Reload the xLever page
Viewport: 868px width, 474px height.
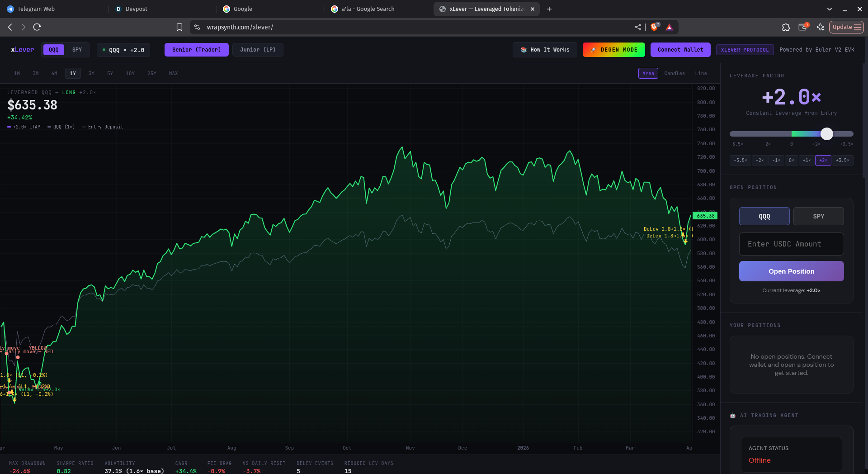[37, 27]
